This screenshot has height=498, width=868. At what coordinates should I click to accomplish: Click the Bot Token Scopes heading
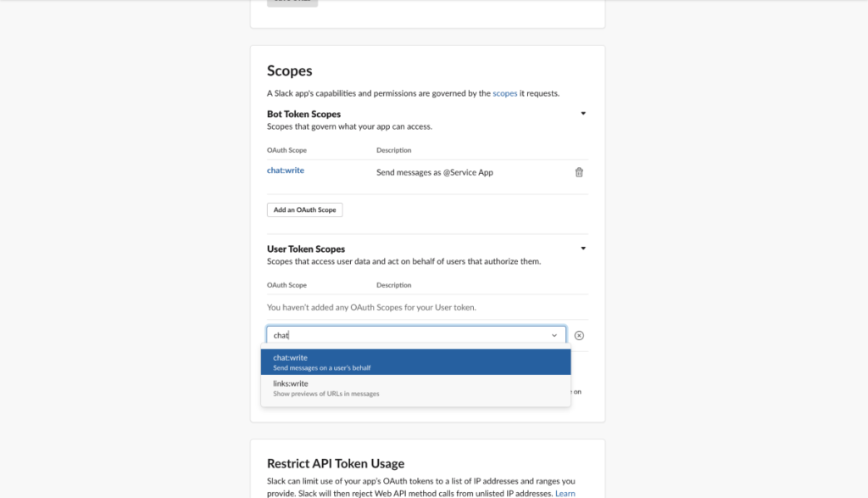(303, 114)
